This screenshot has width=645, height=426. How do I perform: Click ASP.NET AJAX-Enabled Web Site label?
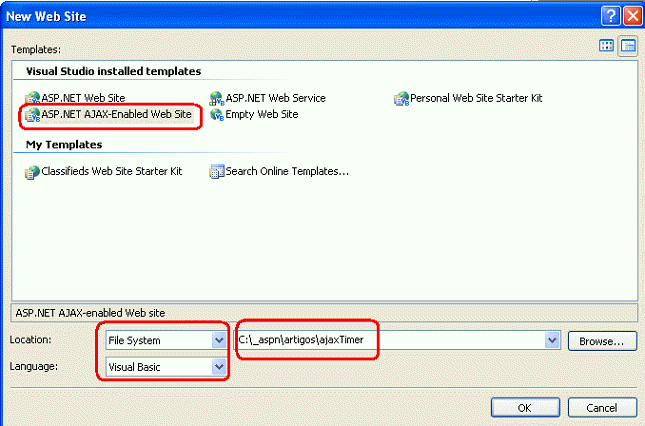click(x=116, y=114)
